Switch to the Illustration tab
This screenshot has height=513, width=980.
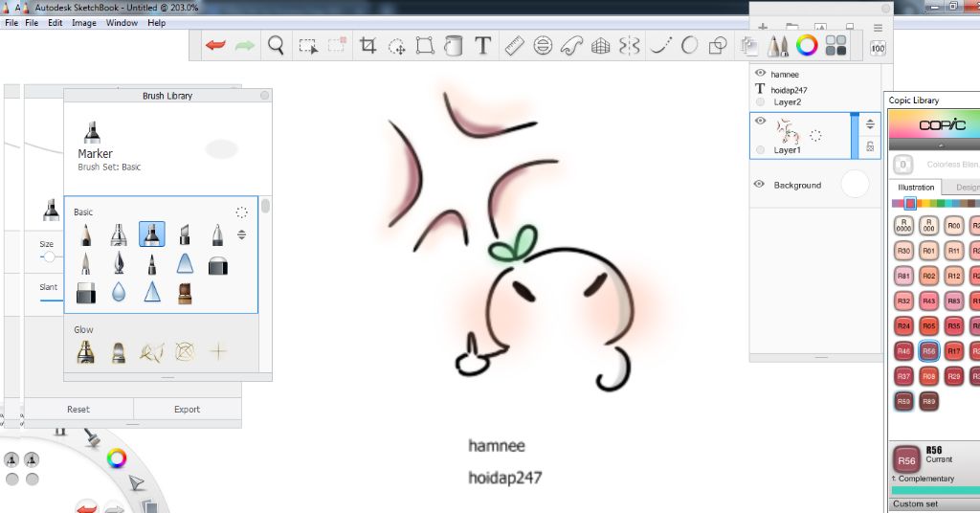(x=916, y=188)
